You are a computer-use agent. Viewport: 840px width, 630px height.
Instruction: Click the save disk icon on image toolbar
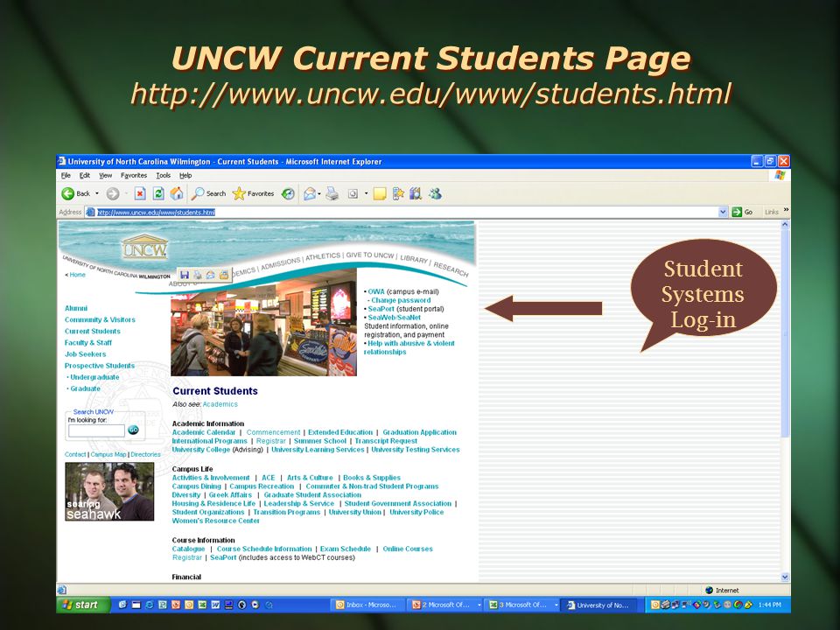click(185, 275)
